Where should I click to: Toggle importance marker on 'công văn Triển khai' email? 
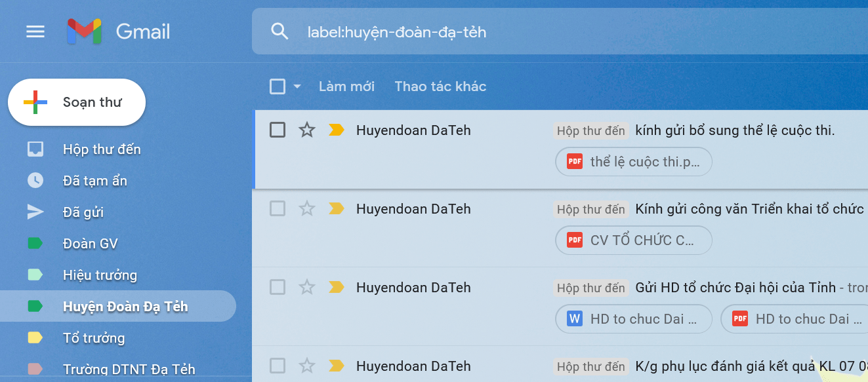(337, 208)
